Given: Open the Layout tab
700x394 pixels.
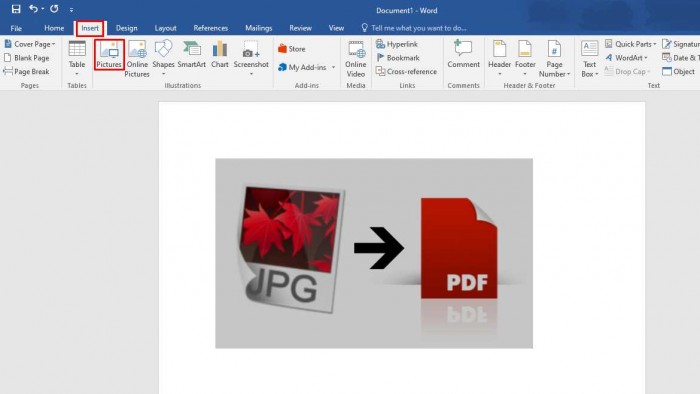Looking at the screenshot, I should coord(166,28).
